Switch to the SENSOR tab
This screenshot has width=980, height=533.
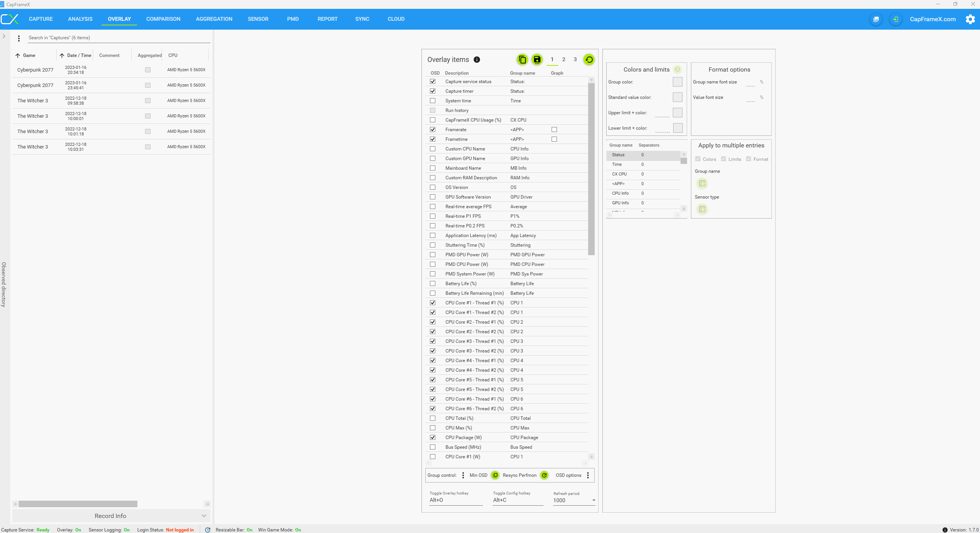point(258,19)
